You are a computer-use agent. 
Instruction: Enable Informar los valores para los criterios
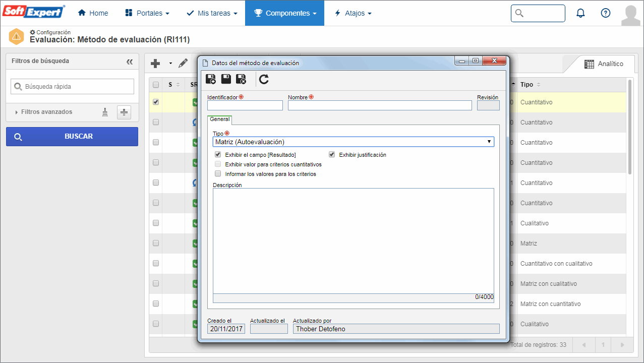218,174
